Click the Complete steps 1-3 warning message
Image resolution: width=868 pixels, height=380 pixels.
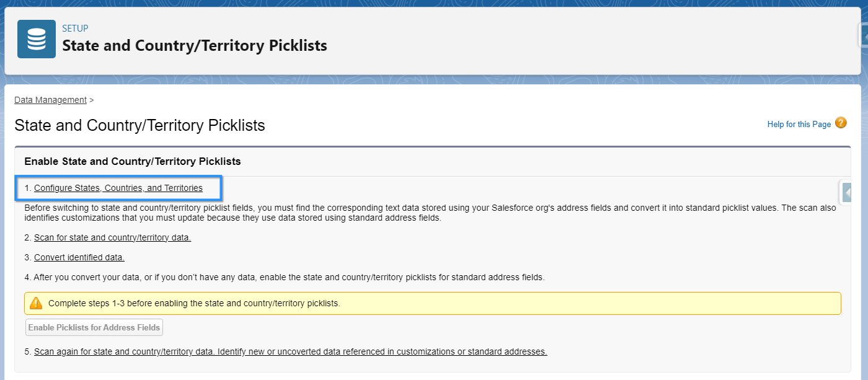point(194,303)
